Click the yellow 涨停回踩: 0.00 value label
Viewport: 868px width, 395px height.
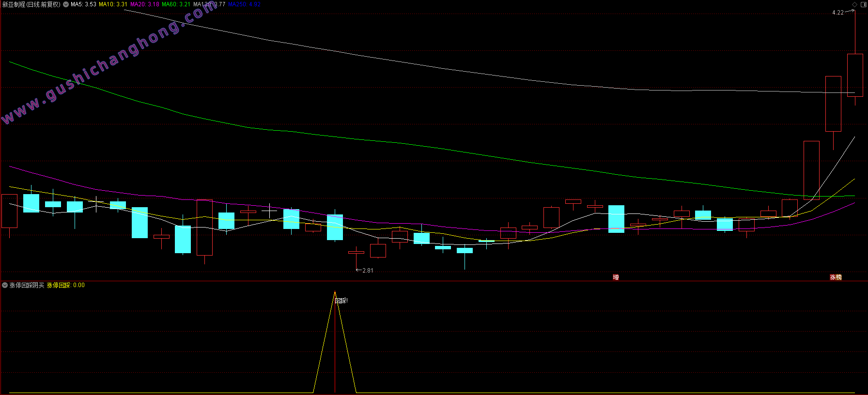pyautogui.click(x=66, y=285)
